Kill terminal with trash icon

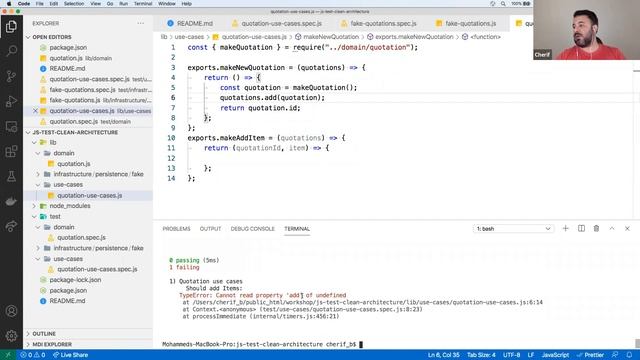pyautogui.click(x=596, y=229)
